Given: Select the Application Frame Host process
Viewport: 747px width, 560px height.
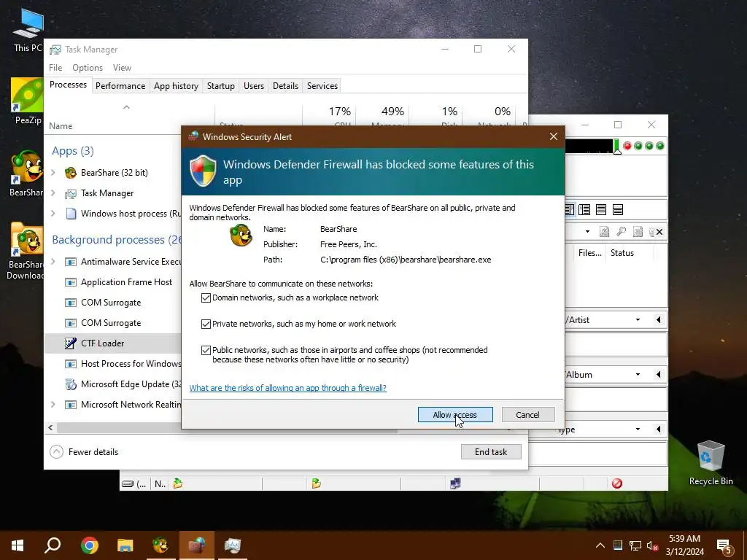Looking at the screenshot, I should coord(113,282).
